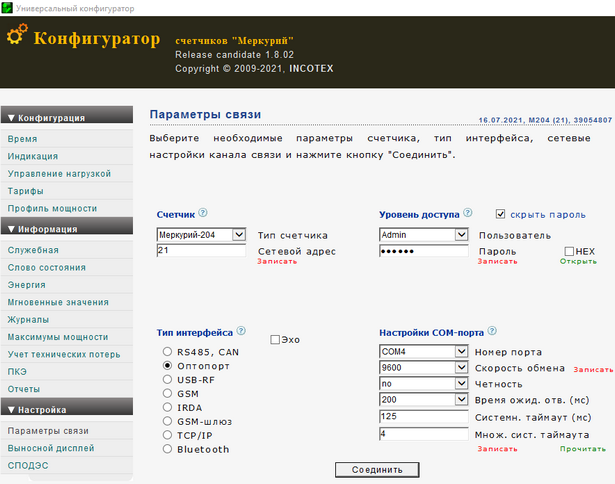Toggle the скрыть пароль checkbox
Viewport: 615px width, 484px height.
[500, 214]
